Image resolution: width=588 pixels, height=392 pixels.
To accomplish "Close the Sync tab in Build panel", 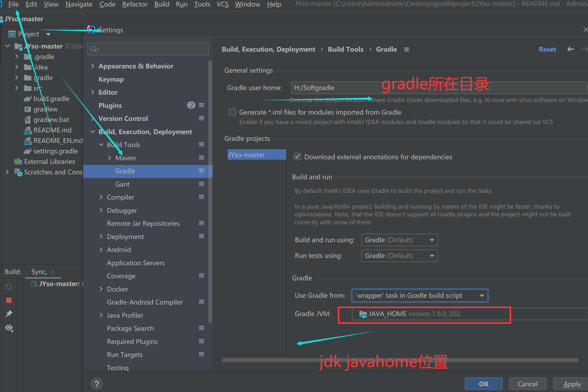I will pos(53,272).
